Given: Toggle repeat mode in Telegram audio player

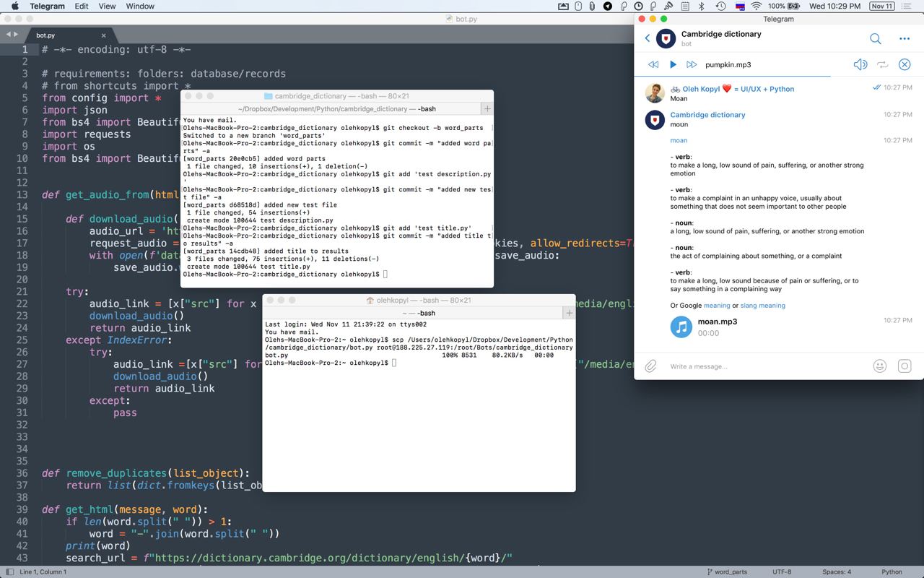Looking at the screenshot, I should [x=883, y=64].
